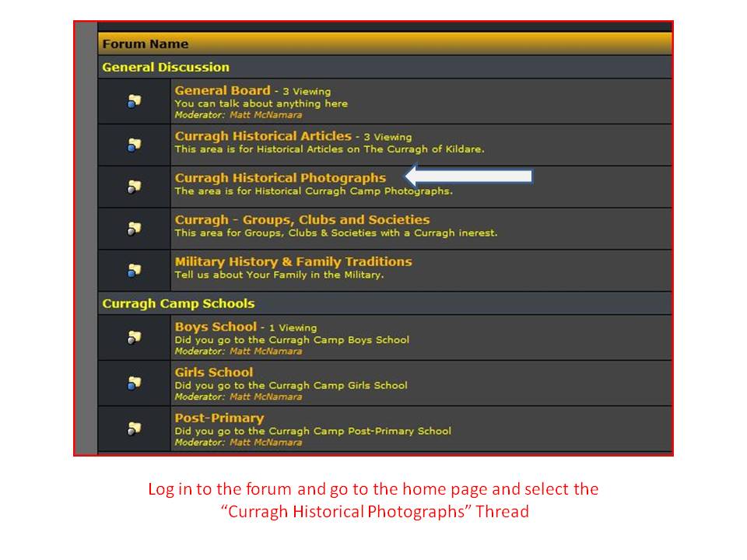Click the Groups, Clubs and Societies folder icon
This screenshot has height=560, width=747.
coord(135,229)
